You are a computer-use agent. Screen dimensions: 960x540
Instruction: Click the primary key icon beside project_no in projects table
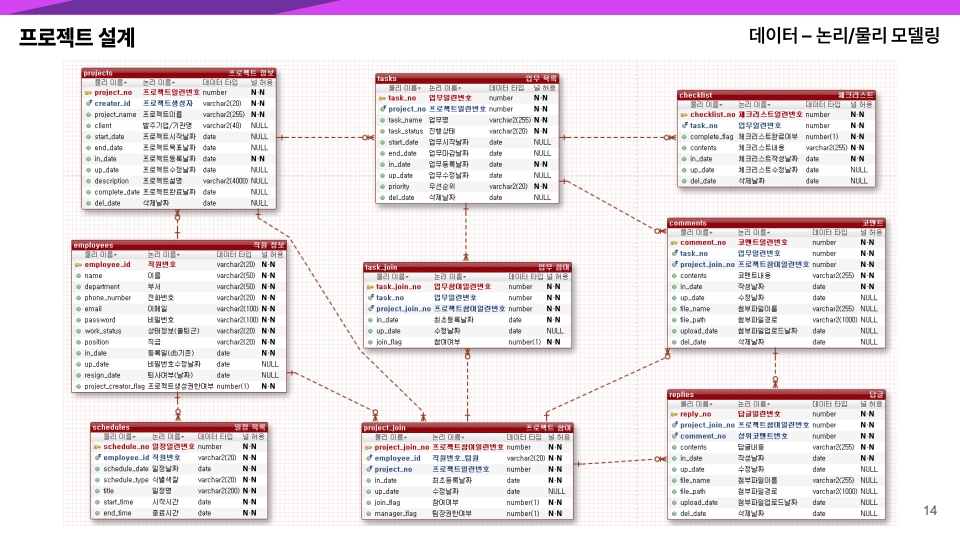pos(88,92)
